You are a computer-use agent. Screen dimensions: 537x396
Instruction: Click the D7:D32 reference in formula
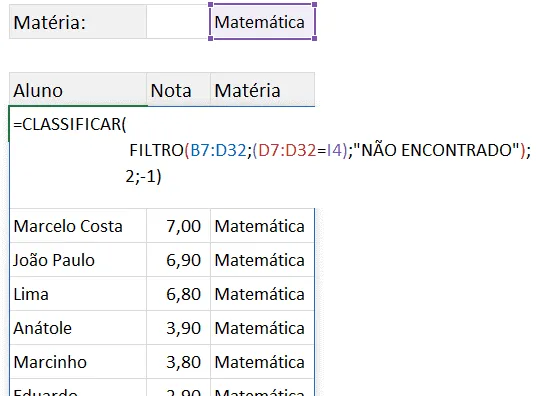pyautogui.click(x=287, y=150)
